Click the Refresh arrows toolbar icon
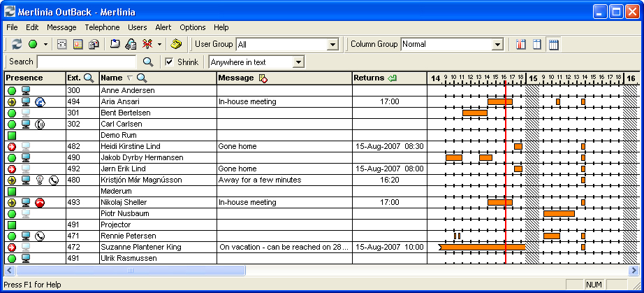 coord(17,44)
